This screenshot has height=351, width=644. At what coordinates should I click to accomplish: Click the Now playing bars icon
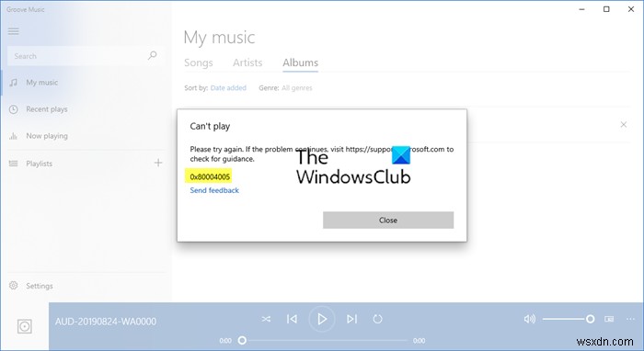pos(14,136)
